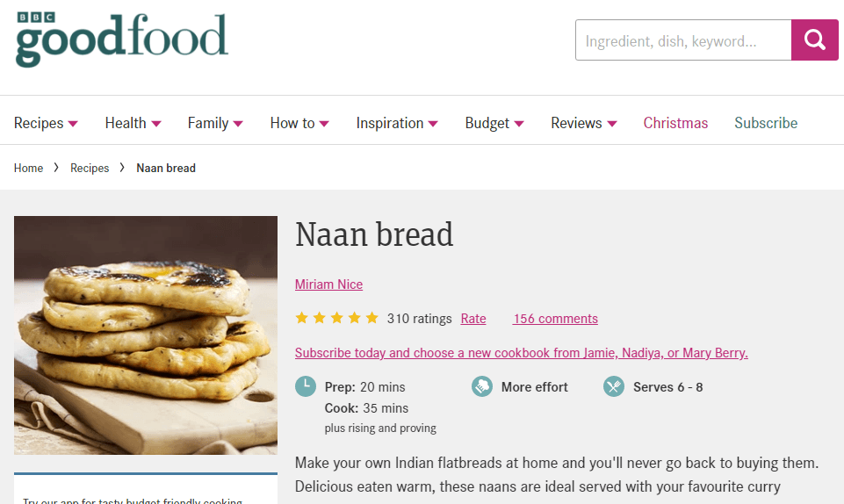Focus the ingredient, dish, keyword search field
The width and height of the screenshot is (844, 504).
(682, 41)
